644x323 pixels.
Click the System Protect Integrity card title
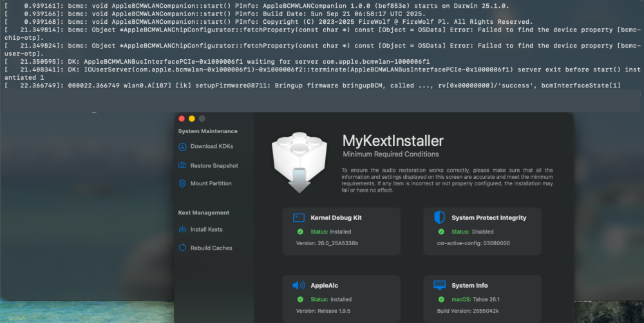[489, 218]
